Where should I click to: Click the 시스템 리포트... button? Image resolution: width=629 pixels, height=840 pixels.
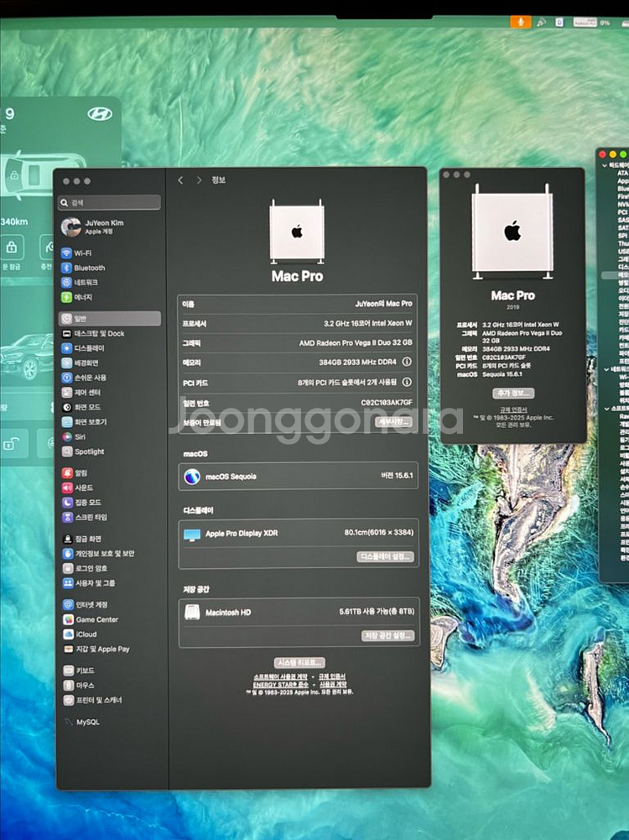point(299,663)
